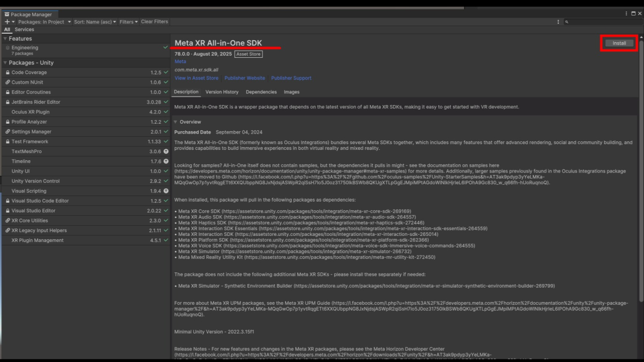Select the Timeline package
The height and width of the screenshot is (362, 644).
85,161
